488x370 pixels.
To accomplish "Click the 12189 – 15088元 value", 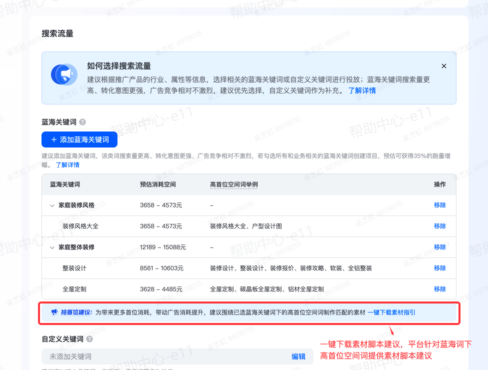I will coord(163,247).
